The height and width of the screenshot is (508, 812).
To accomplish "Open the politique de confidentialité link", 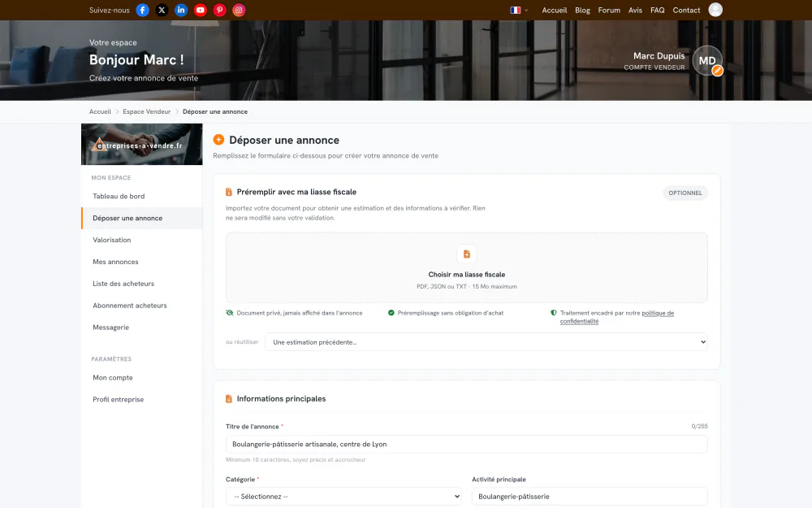I will (x=617, y=317).
